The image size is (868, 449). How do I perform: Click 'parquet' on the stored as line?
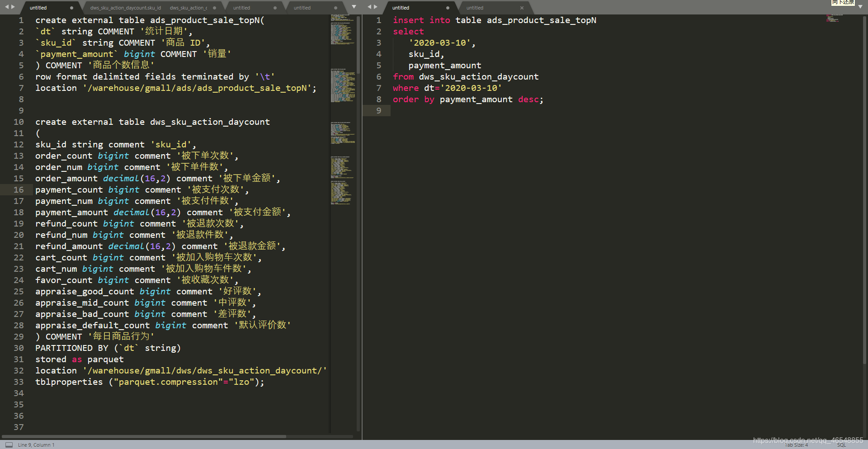(x=105, y=359)
